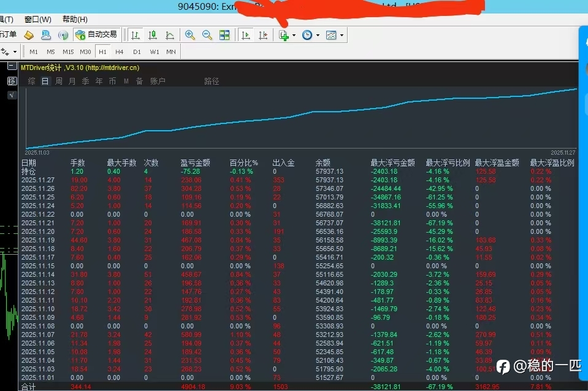Click the 新订单 new order button
The image size is (588, 391).
[x=8, y=34]
